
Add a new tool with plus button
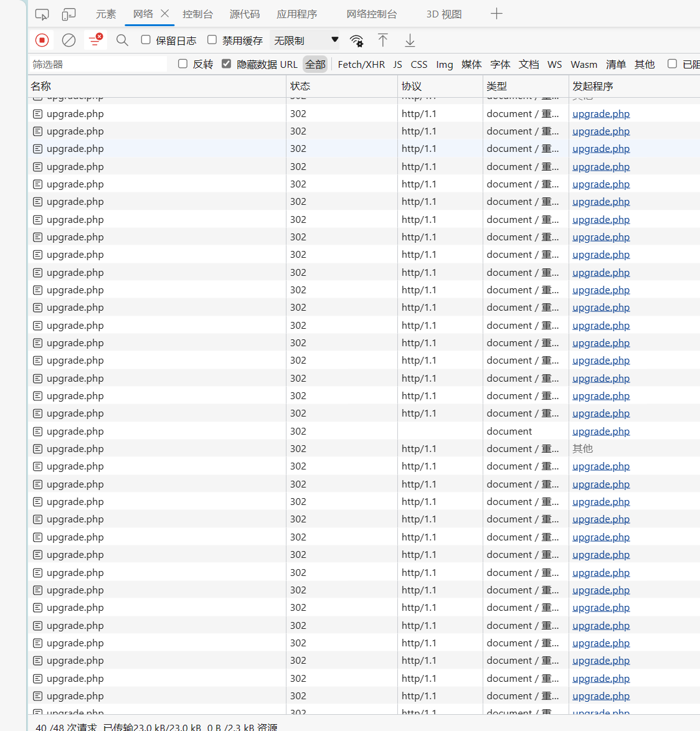point(496,14)
